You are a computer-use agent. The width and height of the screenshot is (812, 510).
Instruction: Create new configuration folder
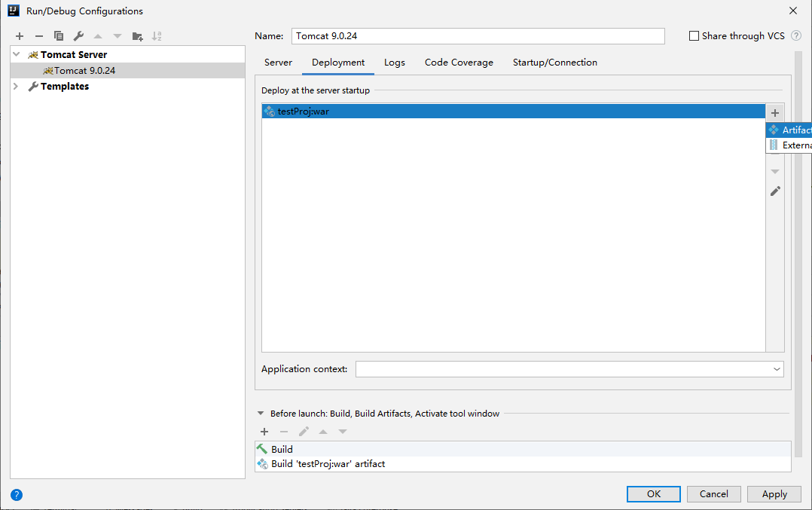click(x=137, y=36)
